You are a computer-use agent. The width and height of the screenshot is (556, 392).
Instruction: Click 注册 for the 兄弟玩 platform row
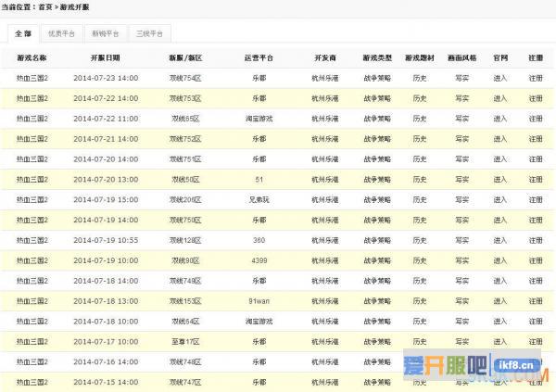point(536,200)
